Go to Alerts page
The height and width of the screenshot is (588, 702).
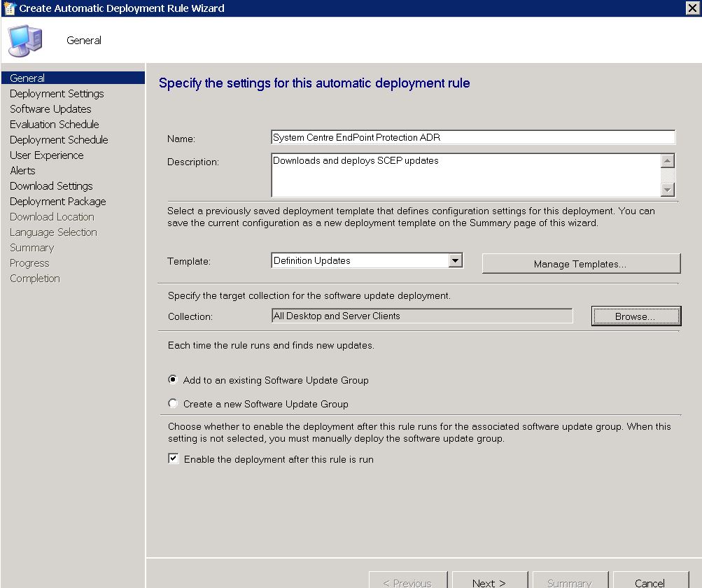(23, 171)
